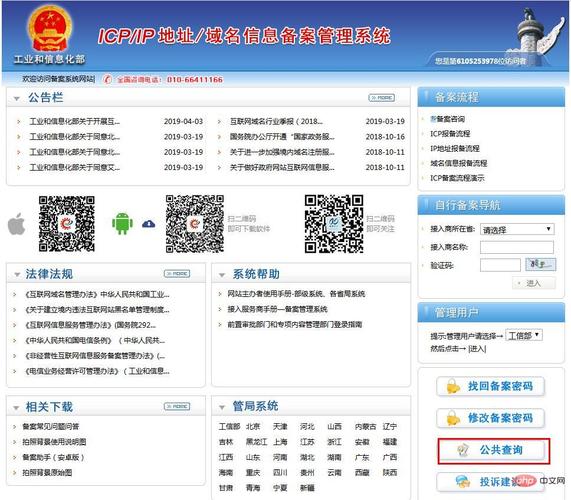Collapse the 系统帮助 section arrow
This screenshot has height=500, width=571.
coord(222,275)
